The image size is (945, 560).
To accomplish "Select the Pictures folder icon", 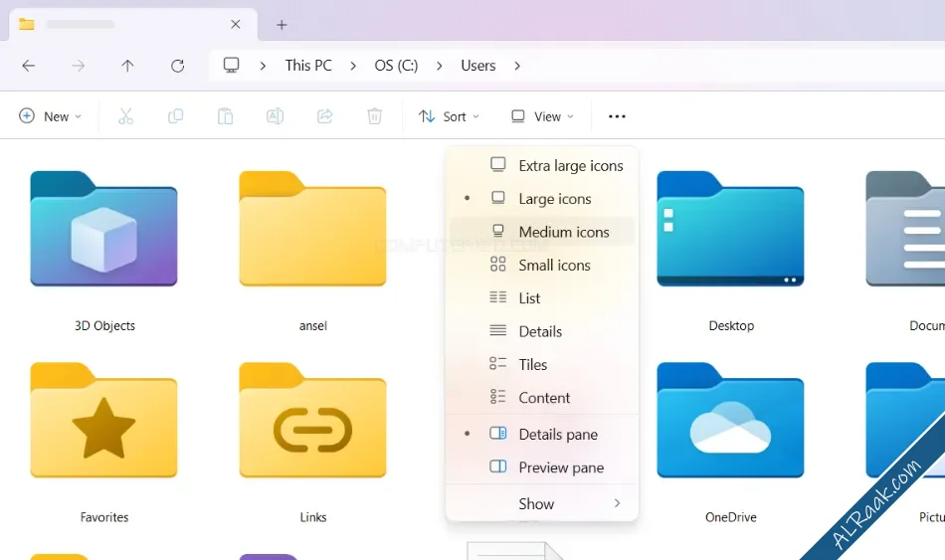I will click(905, 420).
